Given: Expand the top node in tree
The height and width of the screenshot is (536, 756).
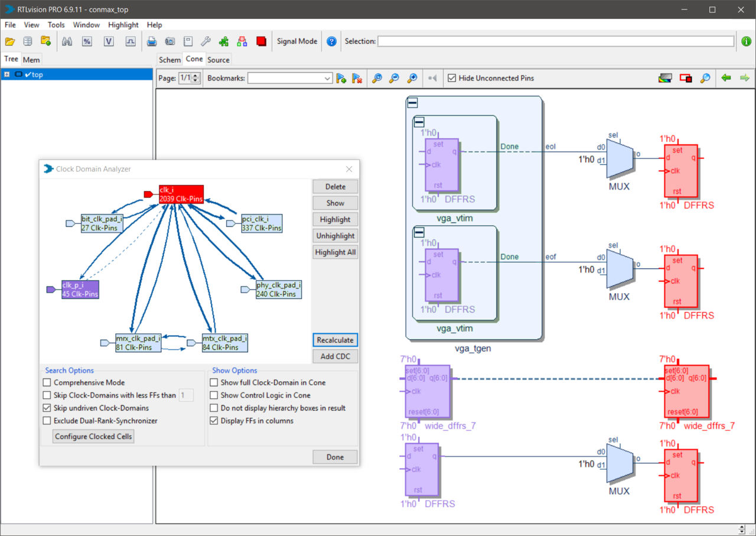Looking at the screenshot, I should click(7, 74).
